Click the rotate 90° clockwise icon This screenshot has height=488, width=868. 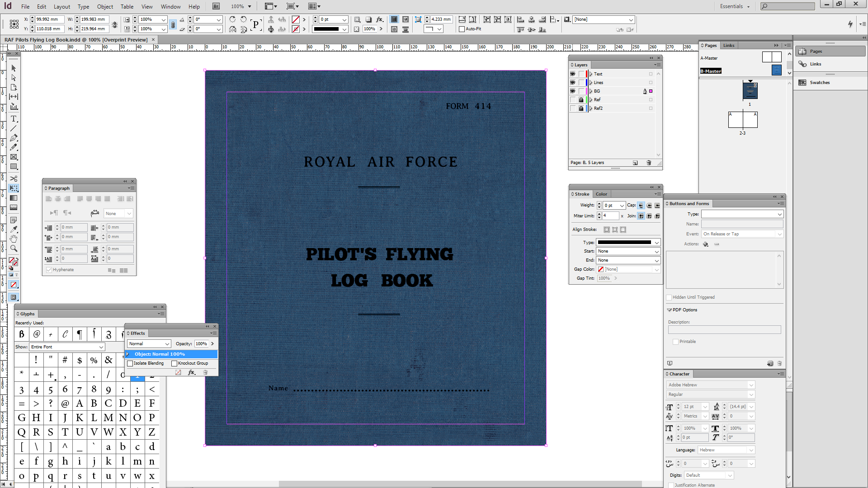(x=232, y=19)
